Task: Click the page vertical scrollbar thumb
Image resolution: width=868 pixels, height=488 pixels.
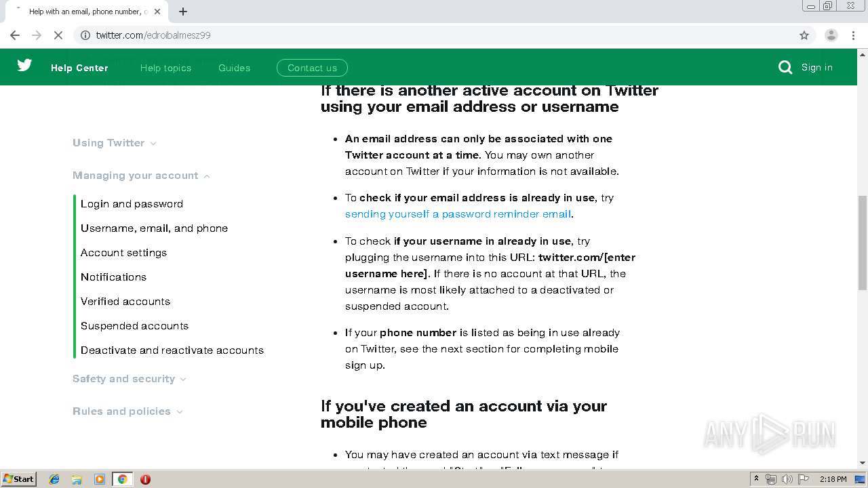Action: point(863,244)
